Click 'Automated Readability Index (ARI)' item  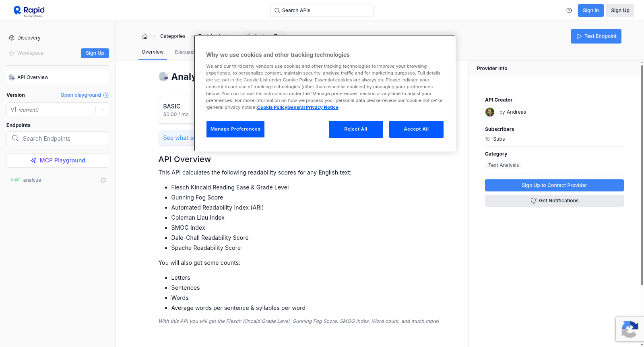click(217, 208)
